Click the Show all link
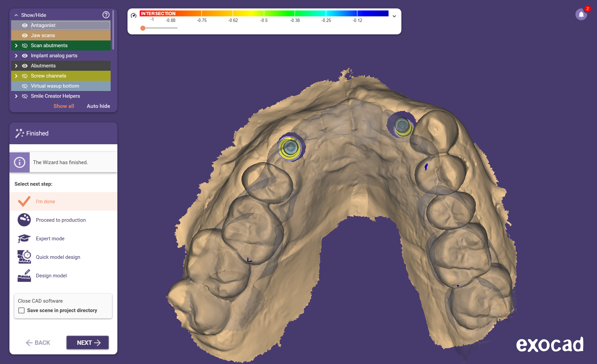Screen dimensions: 597x364 [64, 106]
